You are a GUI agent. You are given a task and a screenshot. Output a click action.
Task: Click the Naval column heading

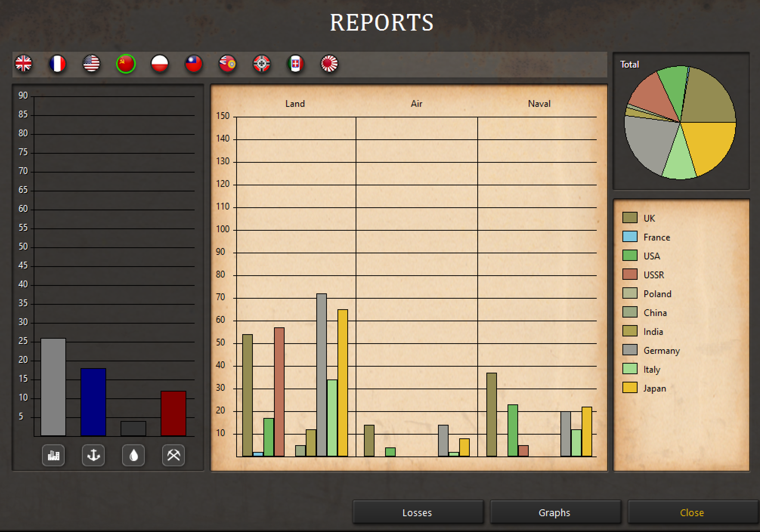[x=539, y=104]
